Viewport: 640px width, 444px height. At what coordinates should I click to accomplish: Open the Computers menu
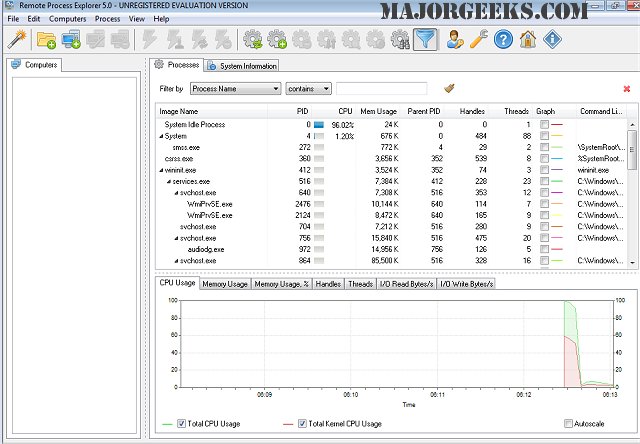click(x=67, y=19)
